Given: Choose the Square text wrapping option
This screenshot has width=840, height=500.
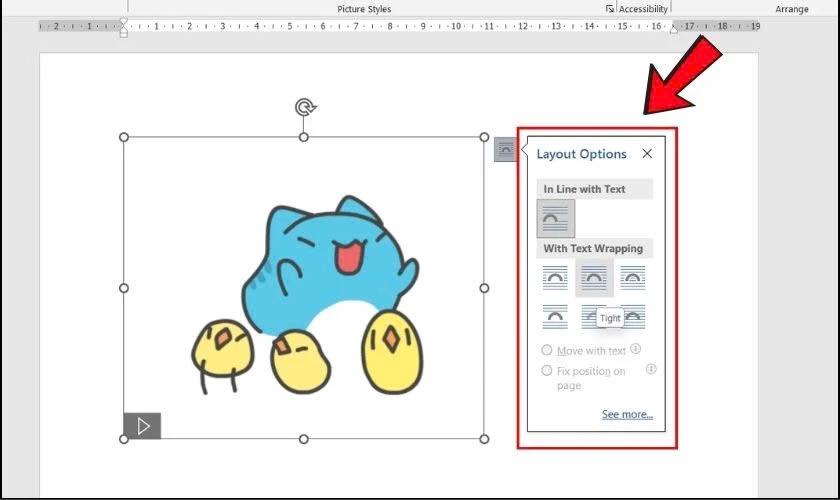Looking at the screenshot, I should coord(555,278).
